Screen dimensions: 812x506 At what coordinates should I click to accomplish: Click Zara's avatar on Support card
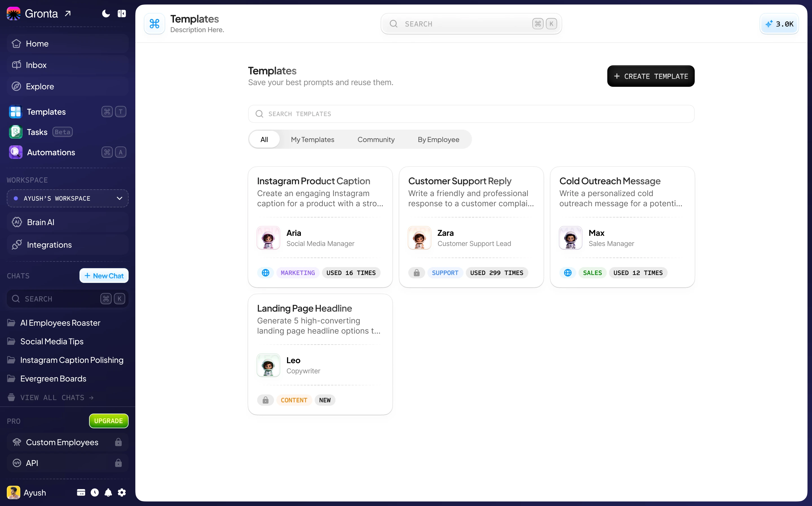[419, 238]
